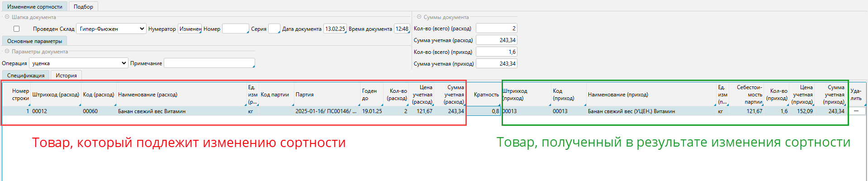
Task: Click the 'Время документа' field showing 12:48
Action: [402, 29]
